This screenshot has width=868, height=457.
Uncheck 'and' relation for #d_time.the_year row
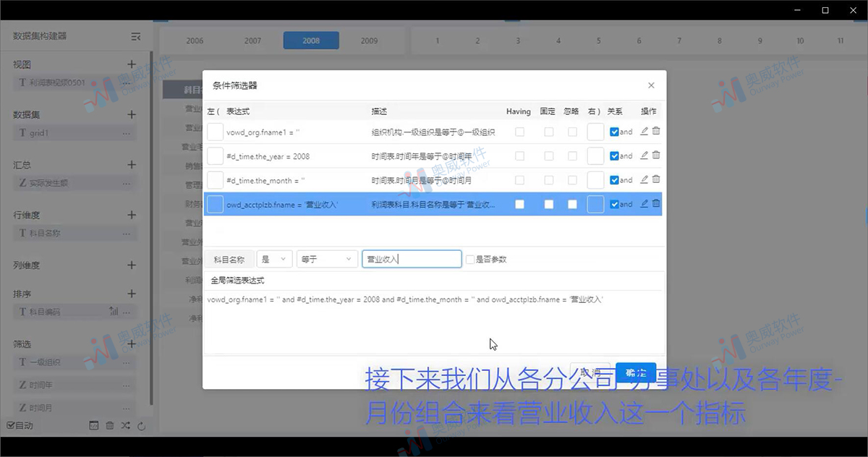614,156
